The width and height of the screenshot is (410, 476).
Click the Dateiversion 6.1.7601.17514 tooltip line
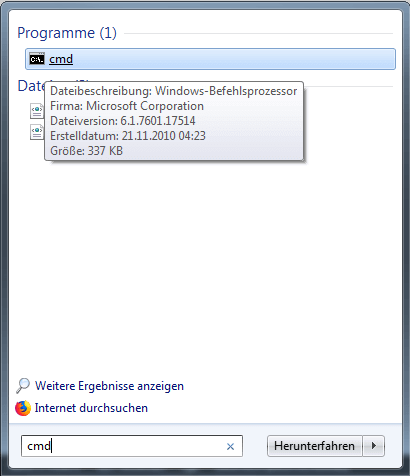[x=122, y=121]
